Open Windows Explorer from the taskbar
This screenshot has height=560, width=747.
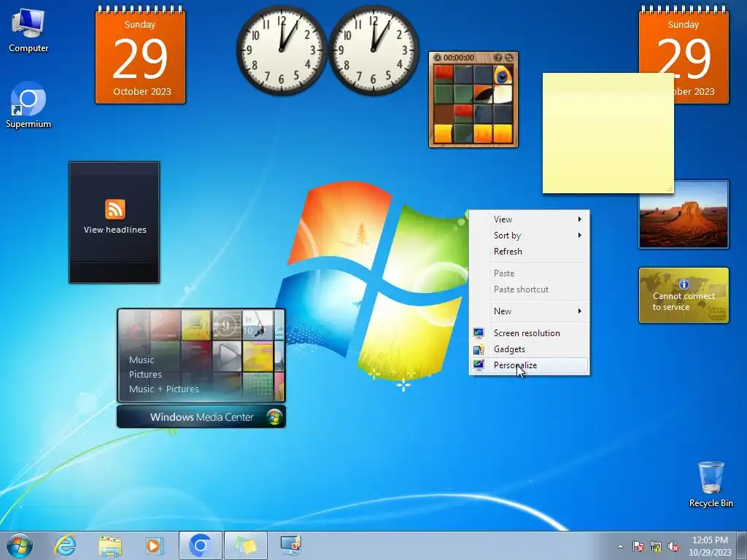tap(109, 545)
